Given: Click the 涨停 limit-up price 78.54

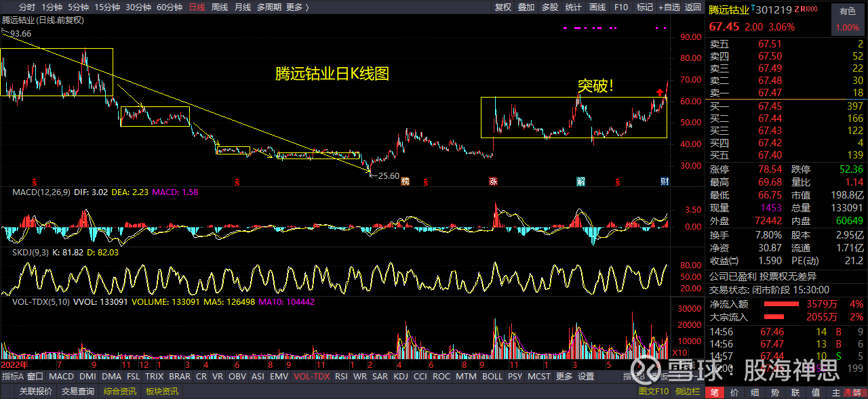Looking at the screenshot, I should pos(770,169).
